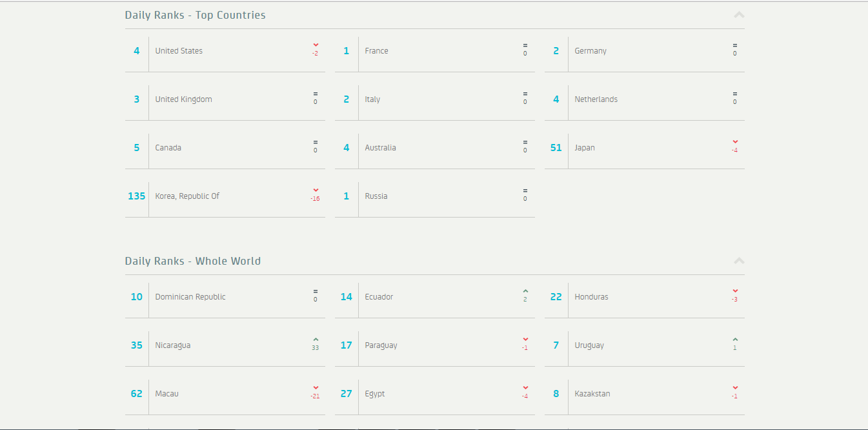Image resolution: width=868 pixels, height=430 pixels.
Task: Click the down arrow for Korea, Republic Of
Action: coord(316,190)
